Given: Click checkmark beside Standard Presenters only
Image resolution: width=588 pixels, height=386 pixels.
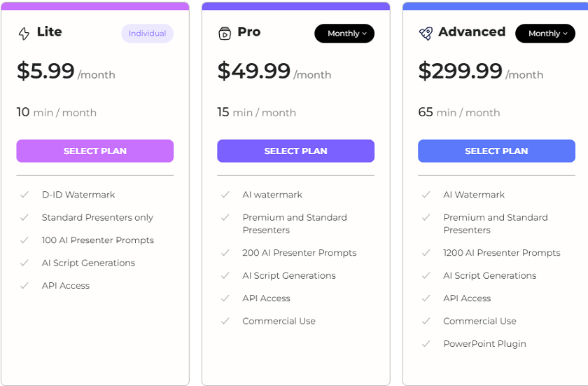Looking at the screenshot, I should pos(24,218).
